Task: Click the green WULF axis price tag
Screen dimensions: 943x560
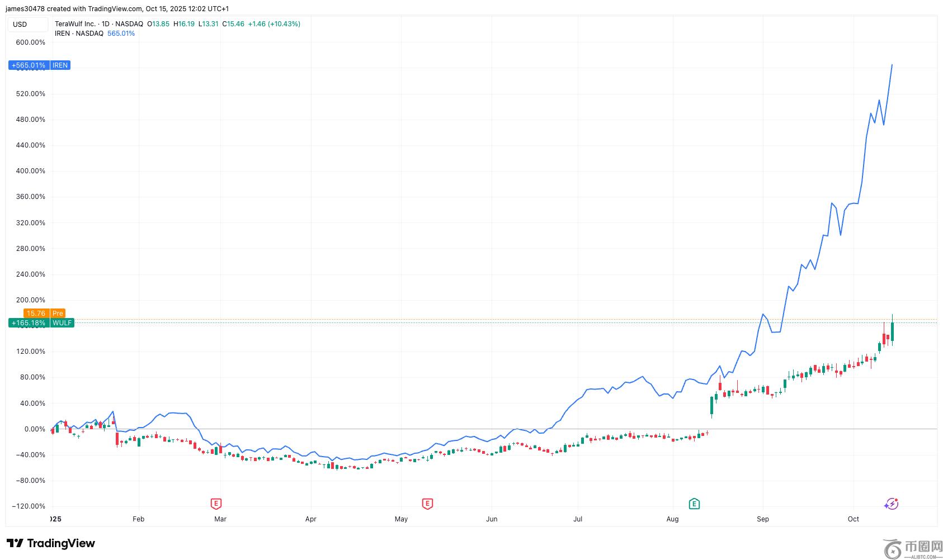Action: 41,323
